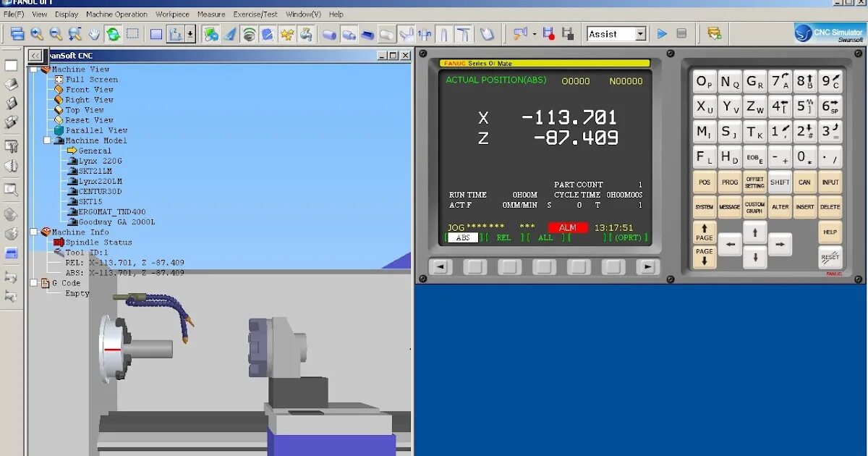Image resolution: width=868 pixels, height=456 pixels.
Task: Open the Measure menu
Action: [211, 14]
